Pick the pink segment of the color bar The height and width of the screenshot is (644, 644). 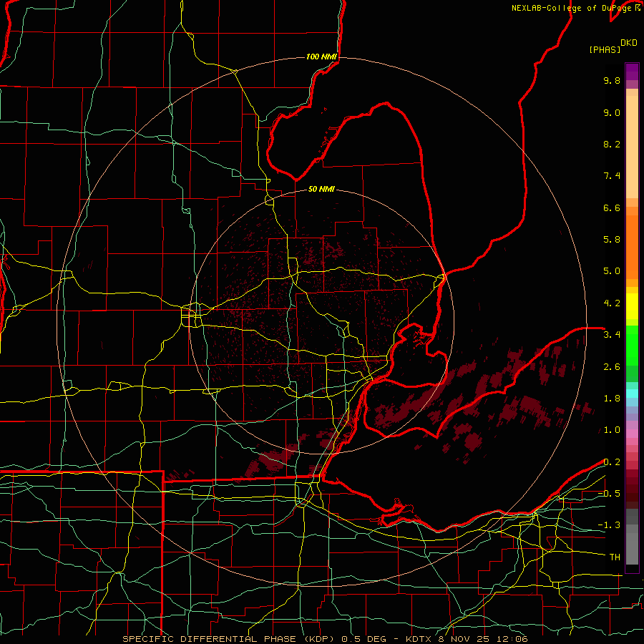(632, 434)
